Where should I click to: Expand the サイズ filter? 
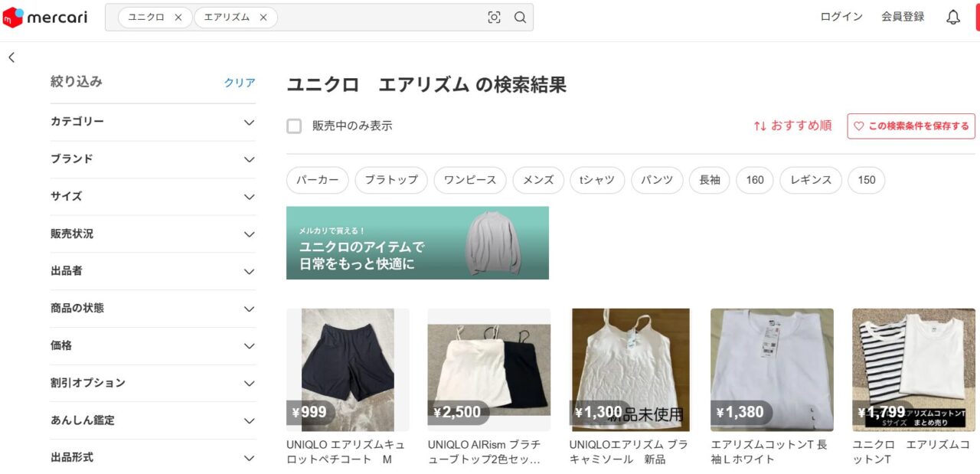tap(153, 197)
